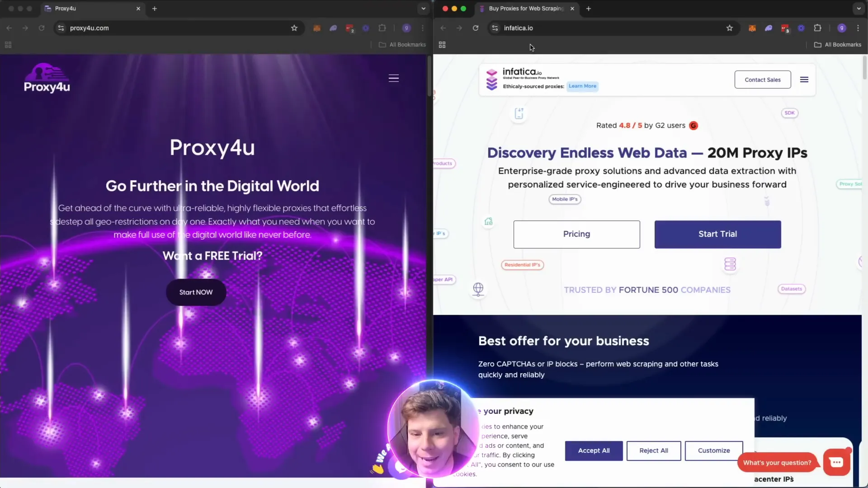Open Extensions puzzle icon in infatica window
Screen dimensions: 868x488
[x=817, y=28]
